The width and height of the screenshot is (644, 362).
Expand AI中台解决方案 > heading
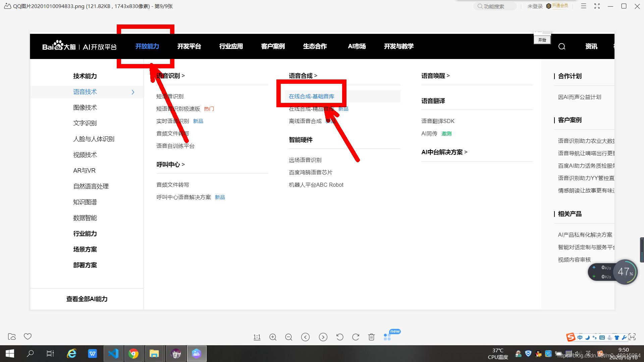pyautogui.click(x=444, y=153)
